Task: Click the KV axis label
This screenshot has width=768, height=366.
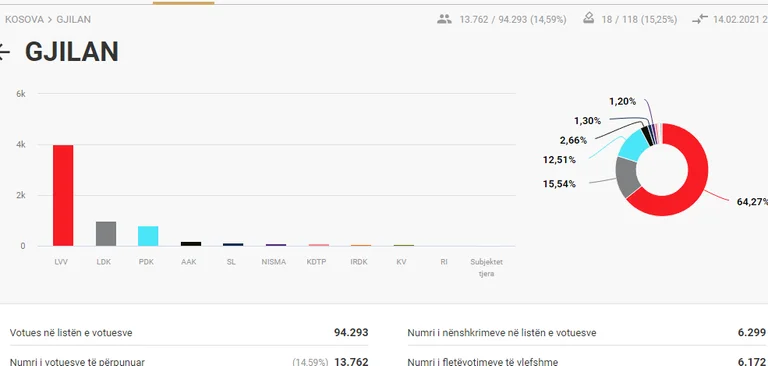Action: pyautogui.click(x=401, y=262)
